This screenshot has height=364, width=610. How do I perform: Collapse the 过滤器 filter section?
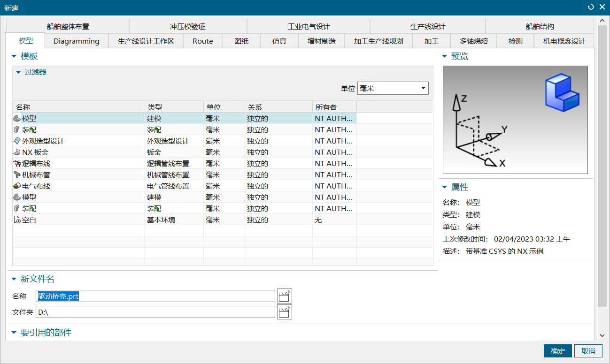click(18, 73)
